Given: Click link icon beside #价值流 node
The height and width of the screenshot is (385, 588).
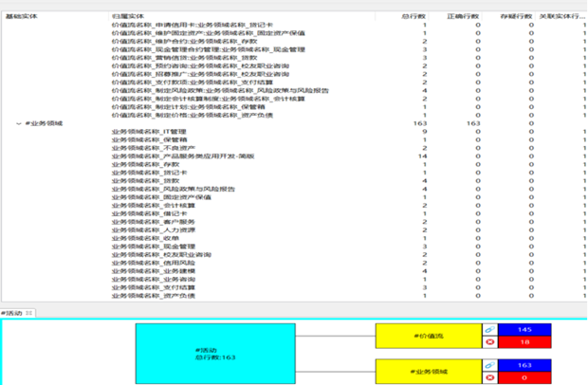Looking at the screenshot, I should (491, 329).
